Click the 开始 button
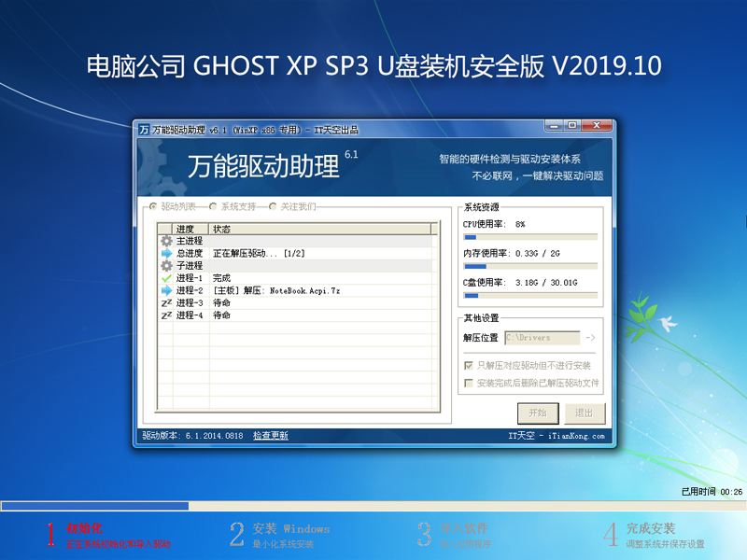 pos(538,413)
